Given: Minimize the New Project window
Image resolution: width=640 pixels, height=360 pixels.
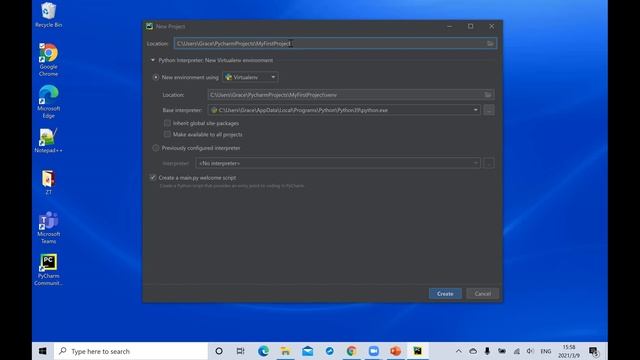Looking at the screenshot, I should (x=449, y=26).
